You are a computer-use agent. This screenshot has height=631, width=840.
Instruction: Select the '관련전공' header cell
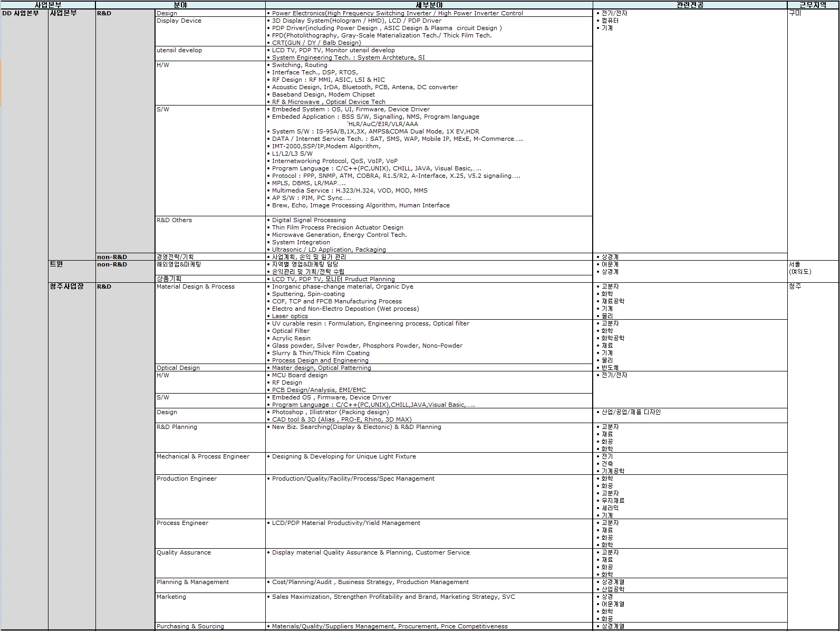coord(690,5)
